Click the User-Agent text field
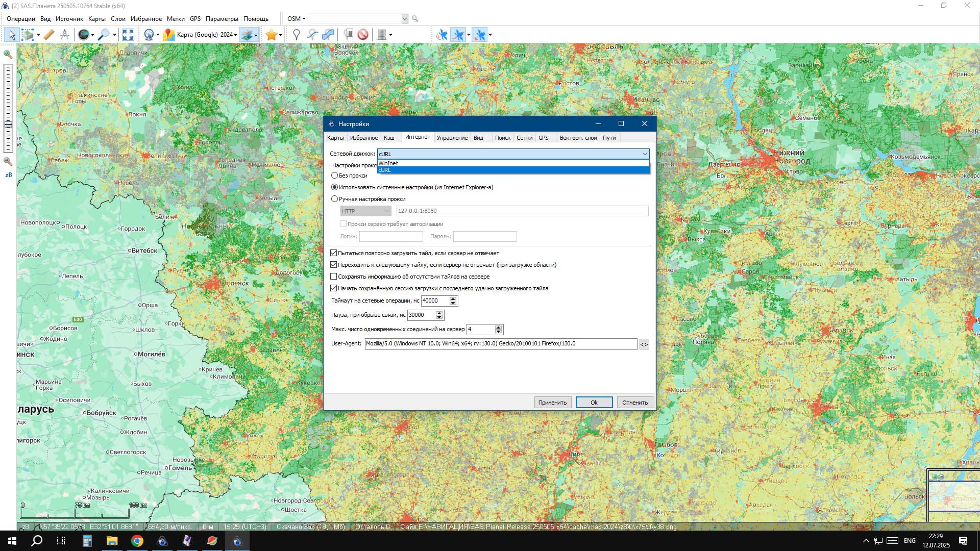The image size is (980, 551). (500, 344)
